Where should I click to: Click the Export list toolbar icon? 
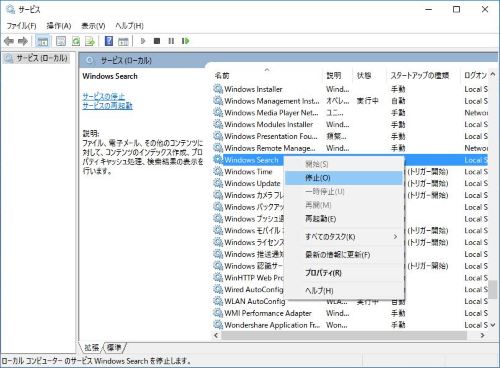(x=90, y=41)
